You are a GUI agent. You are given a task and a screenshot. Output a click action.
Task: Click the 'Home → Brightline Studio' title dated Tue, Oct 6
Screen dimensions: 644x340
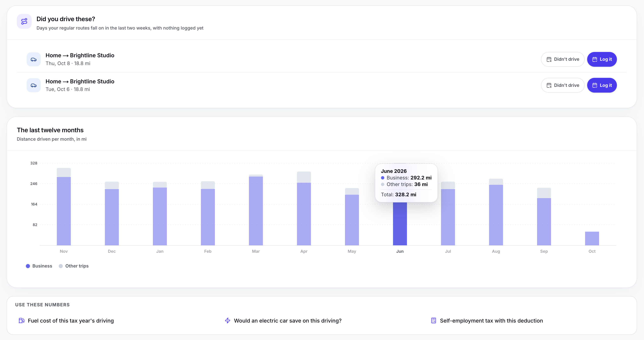click(x=80, y=81)
